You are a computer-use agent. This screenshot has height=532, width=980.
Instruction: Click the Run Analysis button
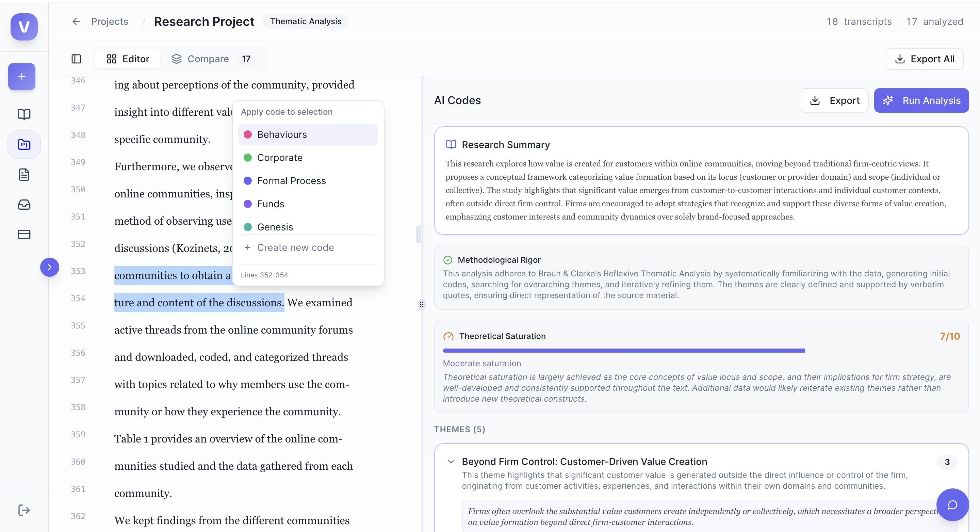tap(921, 100)
